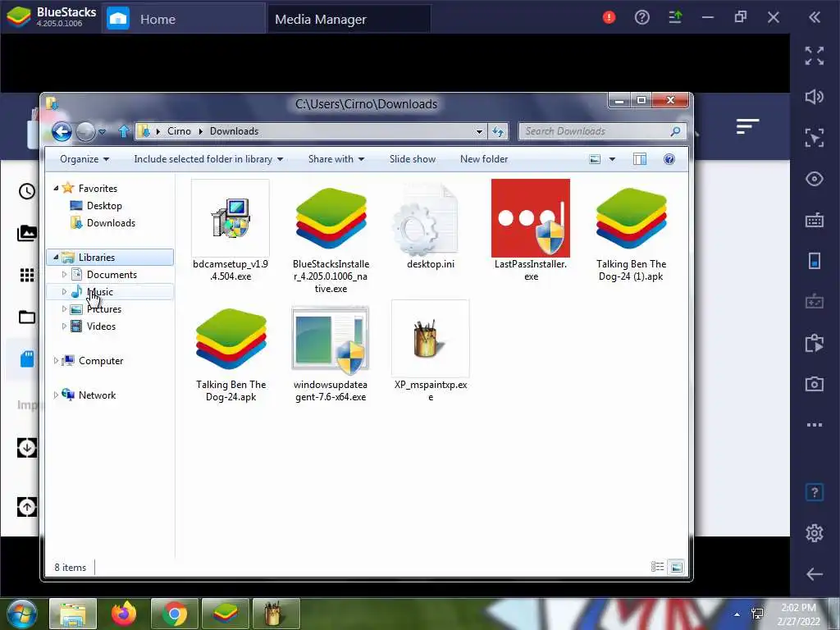This screenshot has height=630, width=840.
Task: Open Firefox from taskbar
Action: (x=124, y=614)
